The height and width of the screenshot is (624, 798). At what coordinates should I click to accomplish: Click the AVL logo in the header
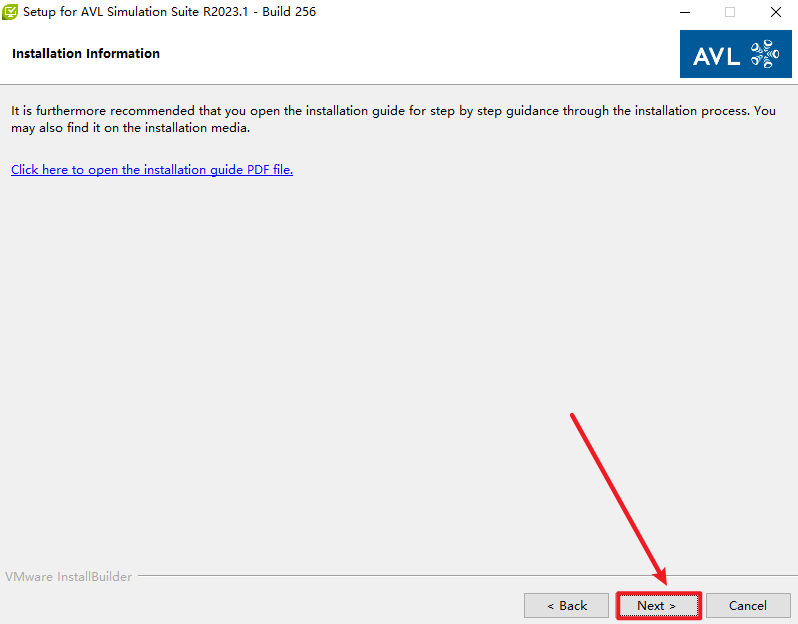[735, 54]
